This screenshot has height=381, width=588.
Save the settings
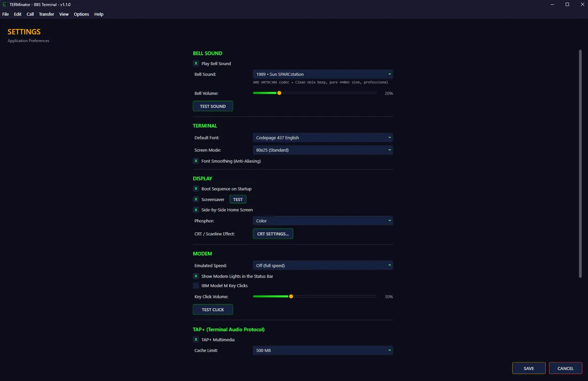pos(529,368)
